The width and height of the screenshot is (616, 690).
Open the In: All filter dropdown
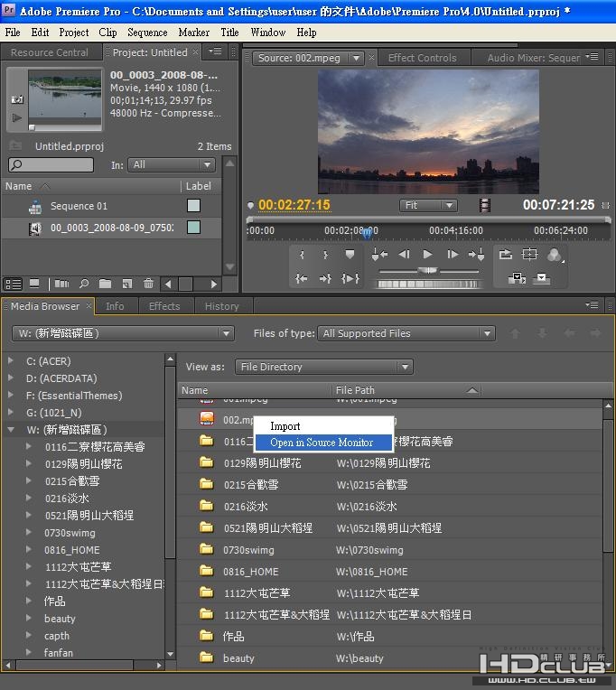[x=172, y=164]
